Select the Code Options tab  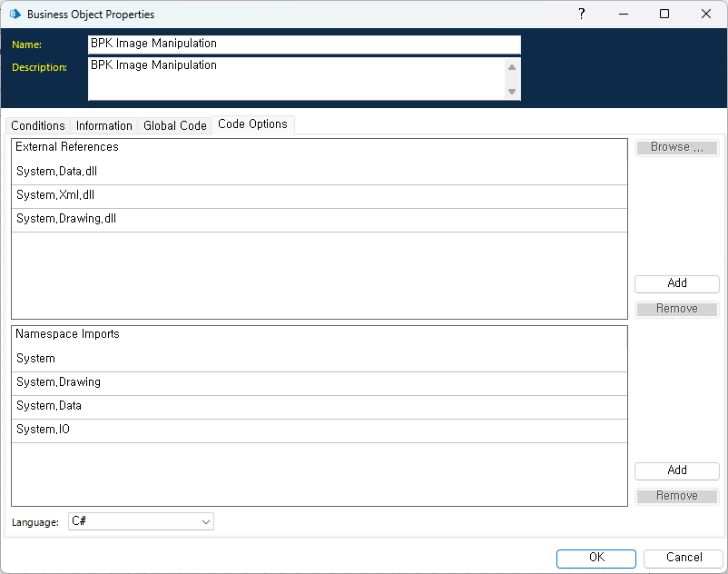click(252, 124)
